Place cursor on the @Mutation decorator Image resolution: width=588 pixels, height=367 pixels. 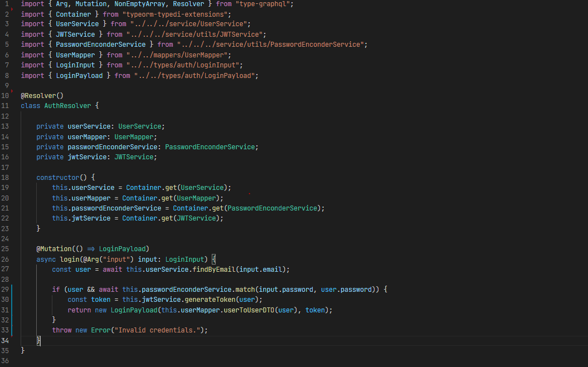[54, 249]
